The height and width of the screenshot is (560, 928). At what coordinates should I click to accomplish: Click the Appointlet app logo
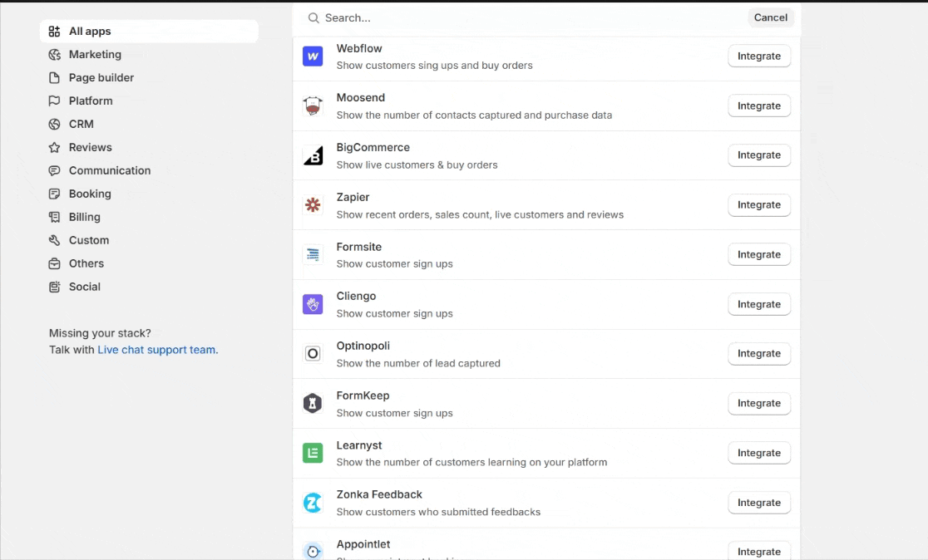313,551
